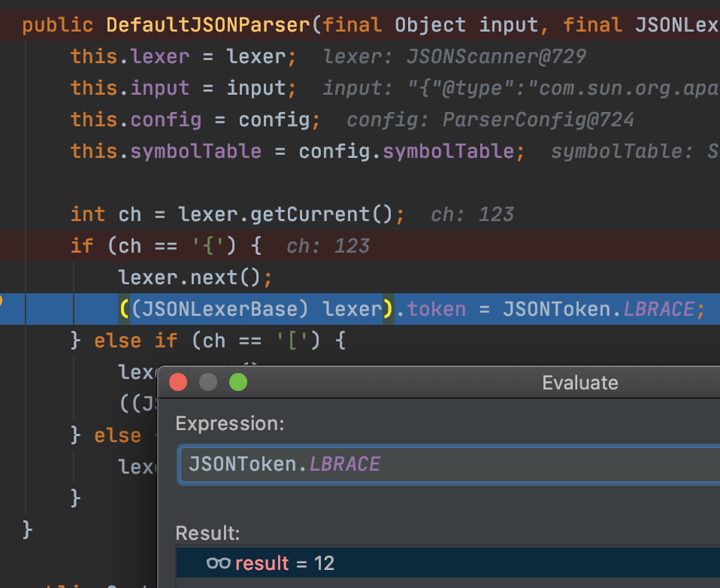
Task: Click the Evaluate dialog title text
Action: tap(579, 383)
